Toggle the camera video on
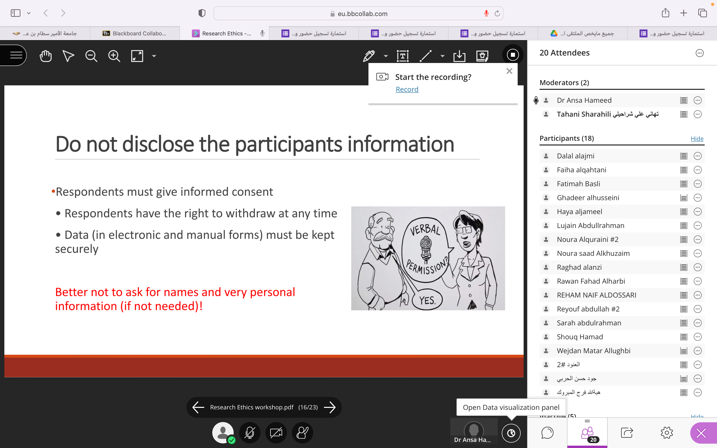Viewport: 717px width, 448px height. click(x=276, y=433)
